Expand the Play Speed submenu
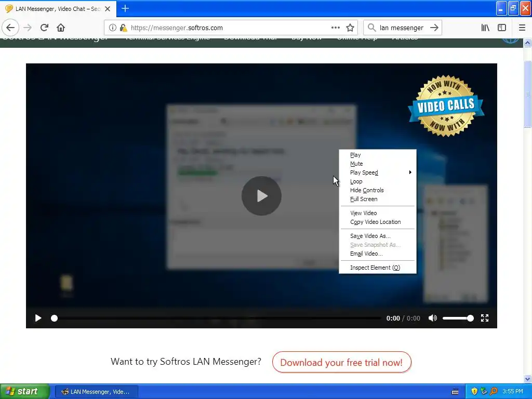This screenshot has height=399, width=532. (x=378, y=172)
